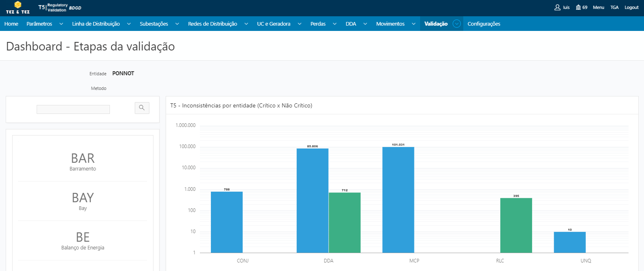Click the circled arrow beside Validação

click(457, 24)
